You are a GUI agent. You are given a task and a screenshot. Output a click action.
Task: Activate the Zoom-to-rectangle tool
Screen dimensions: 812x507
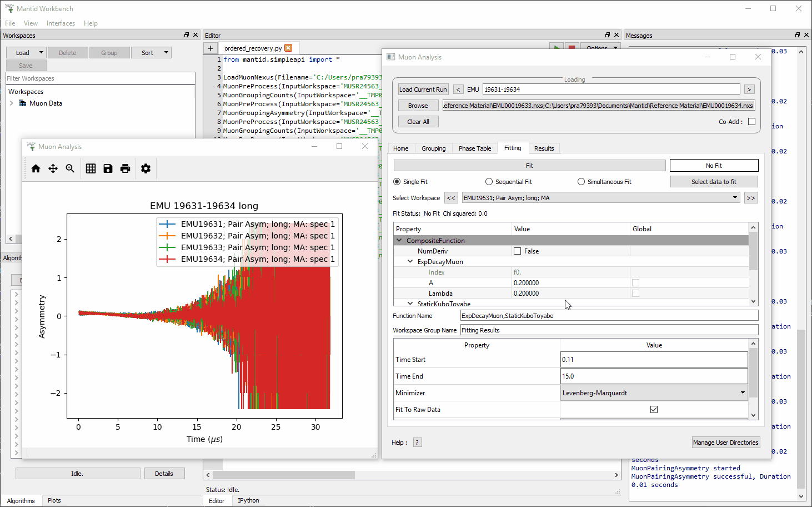pos(70,168)
